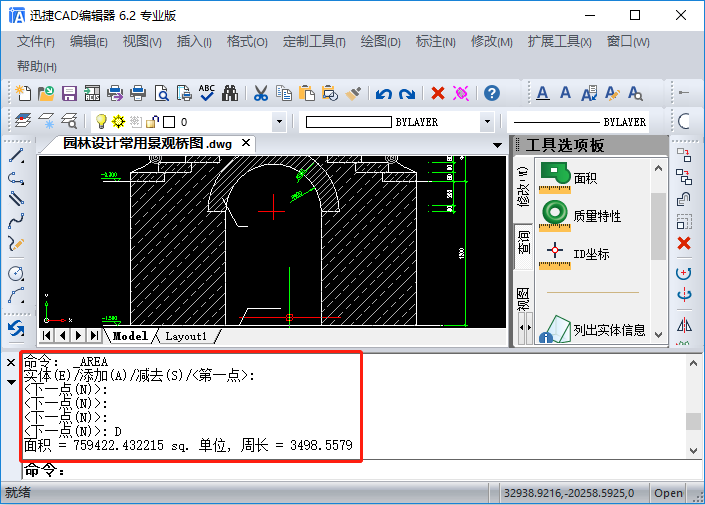Click the 命令 command input line
Image resolution: width=705 pixels, height=505 pixels.
pos(362,470)
